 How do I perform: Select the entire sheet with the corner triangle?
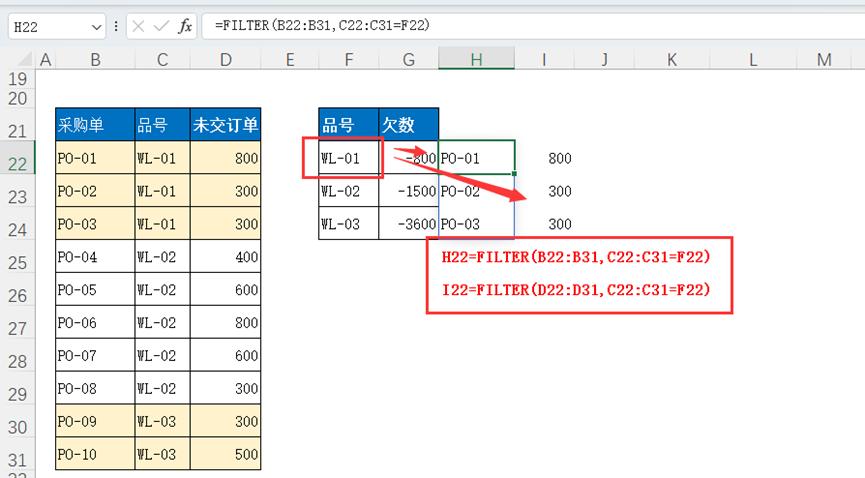(x=25, y=59)
